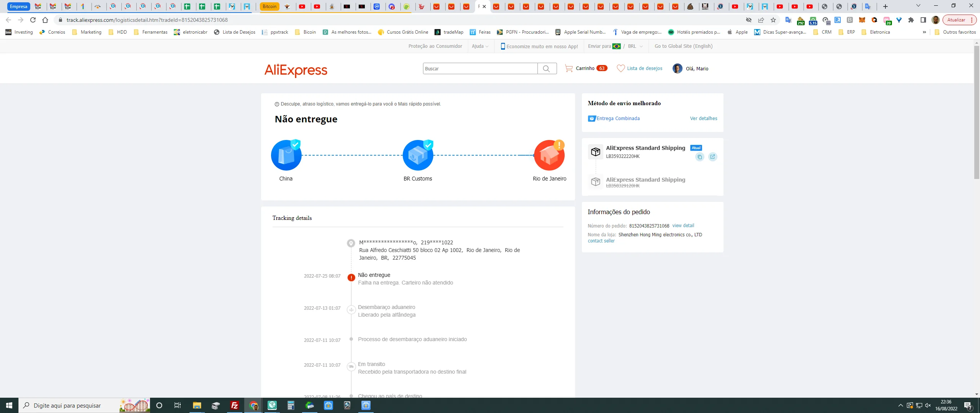
Task: Click the wishlist heart icon
Action: (x=621, y=68)
